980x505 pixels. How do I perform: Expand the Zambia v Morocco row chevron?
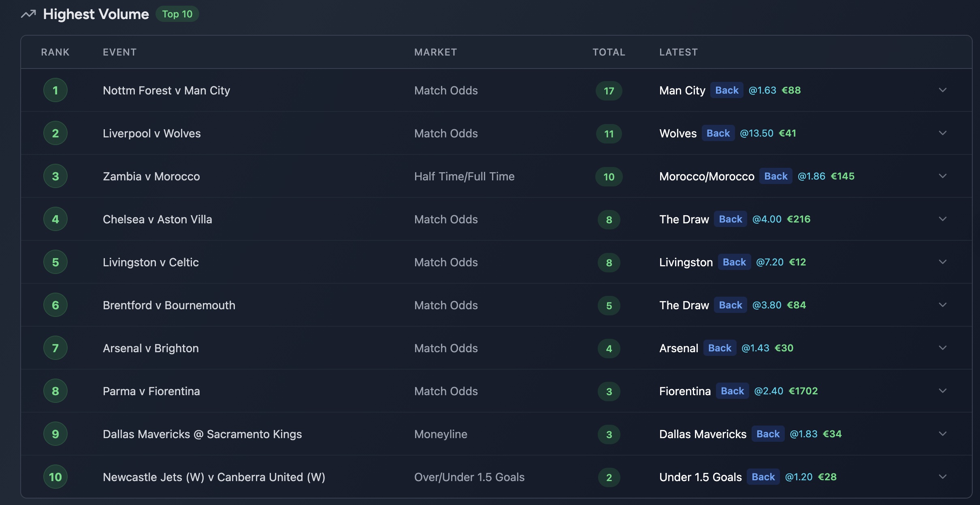[x=943, y=176]
